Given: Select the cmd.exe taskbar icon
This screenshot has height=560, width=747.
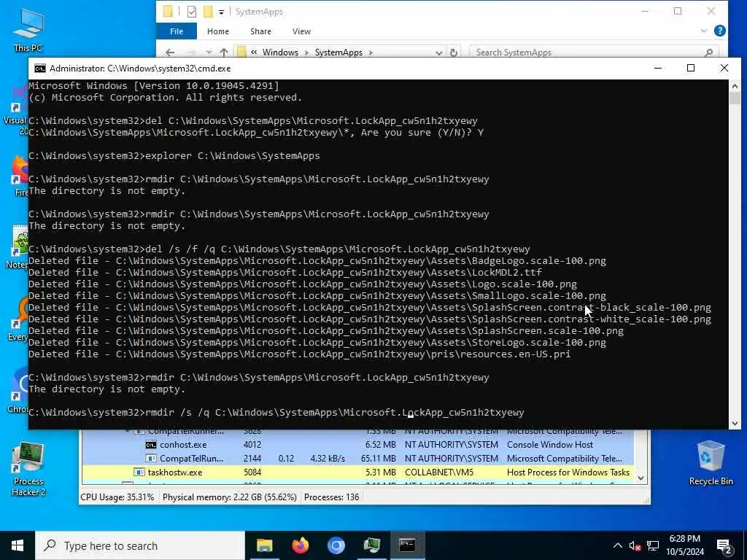Looking at the screenshot, I should pos(407,545).
